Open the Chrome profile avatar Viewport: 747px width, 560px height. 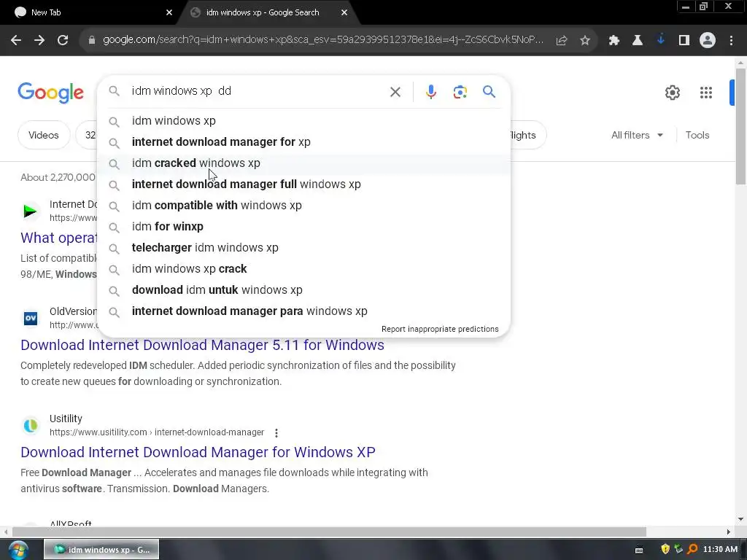point(708,41)
